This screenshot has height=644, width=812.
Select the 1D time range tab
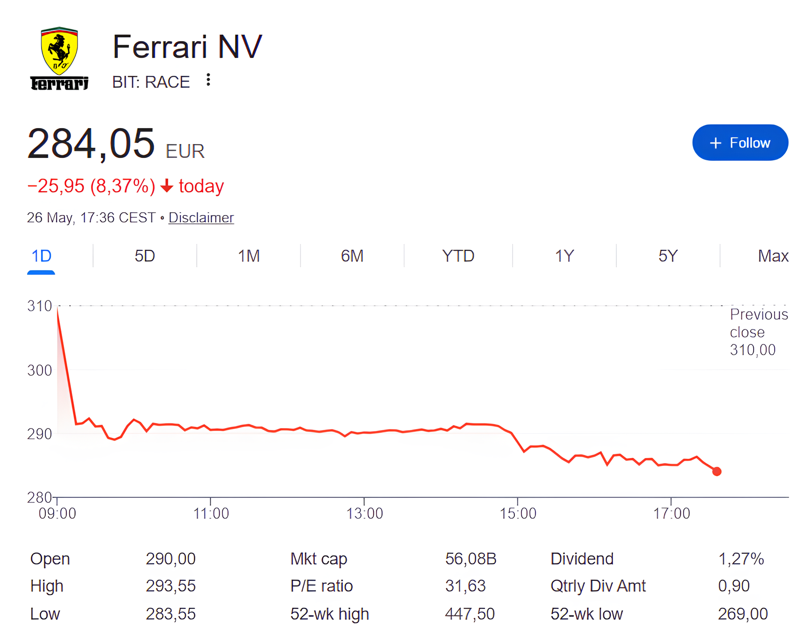[x=41, y=256]
